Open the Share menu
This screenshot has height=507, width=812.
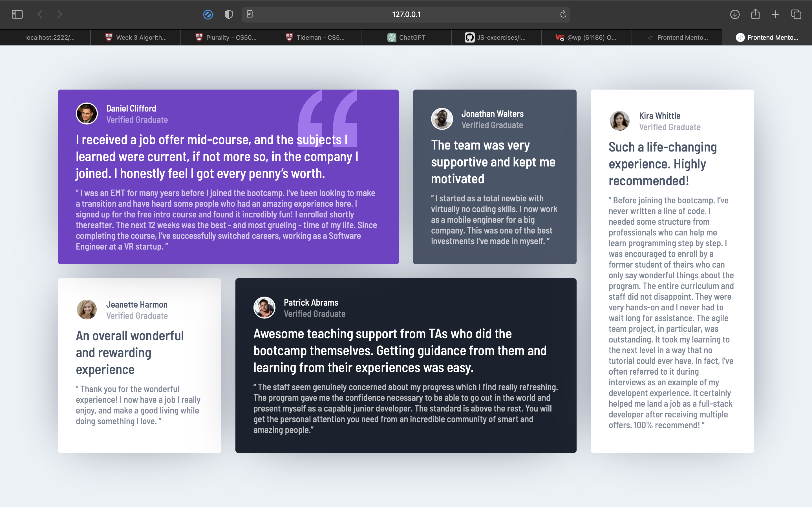pos(755,14)
